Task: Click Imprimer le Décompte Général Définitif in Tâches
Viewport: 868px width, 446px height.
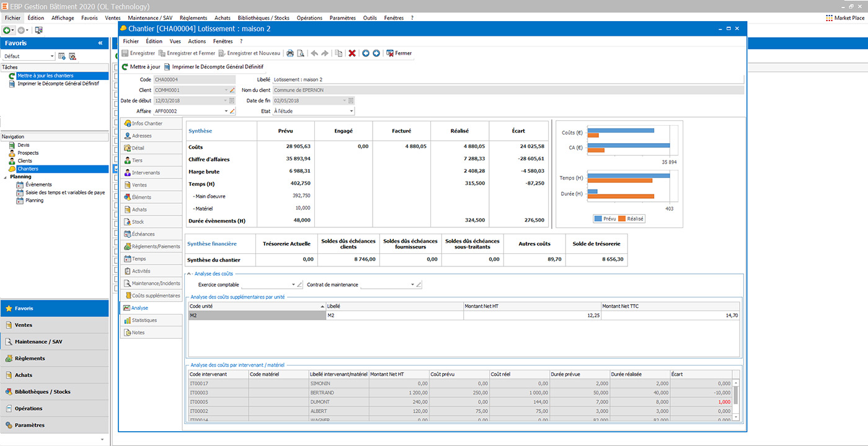Action: 58,83
